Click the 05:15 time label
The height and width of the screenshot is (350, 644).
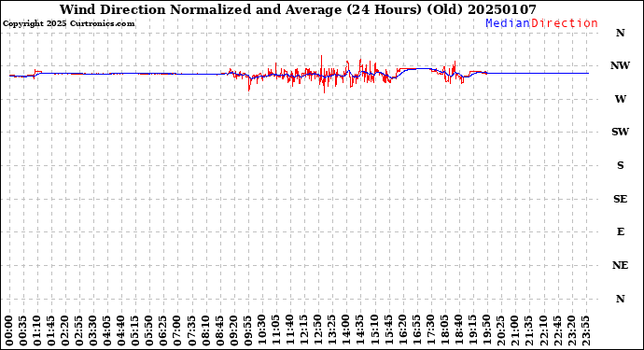(x=135, y=331)
